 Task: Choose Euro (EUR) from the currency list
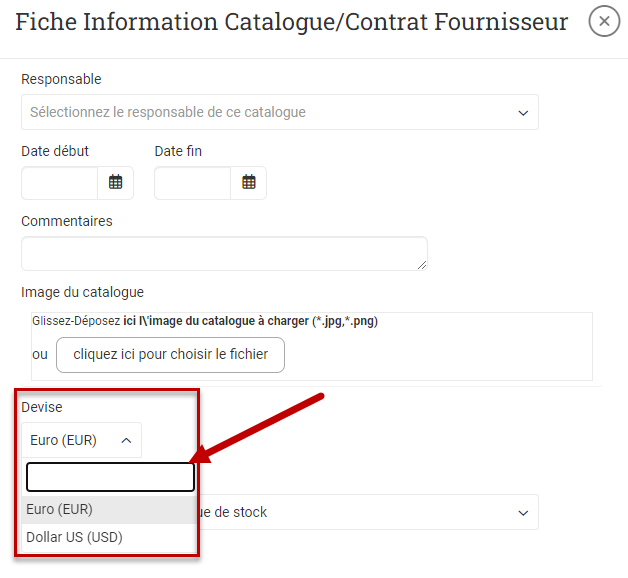tap(60, 509)
